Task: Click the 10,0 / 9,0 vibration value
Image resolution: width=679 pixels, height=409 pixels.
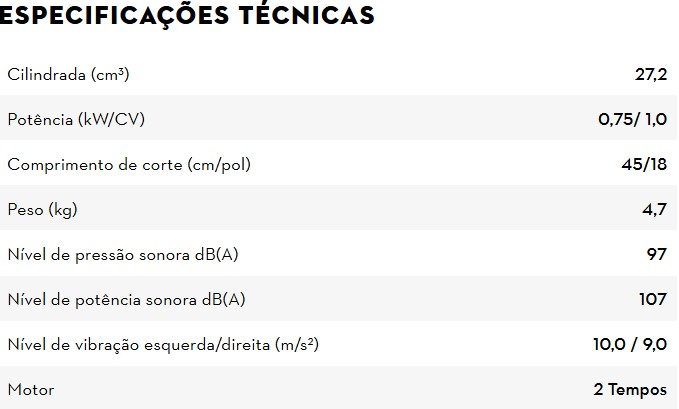Action: (629, 345)
